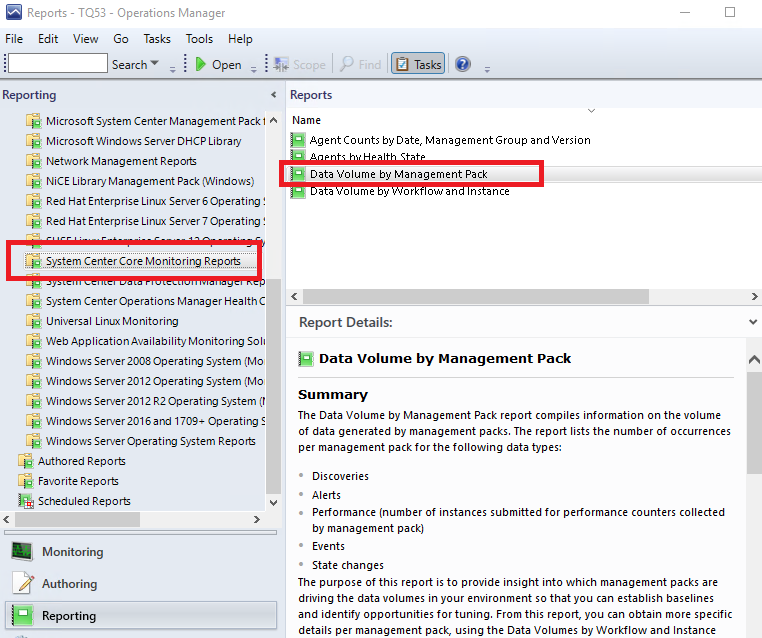Select Network Management Reports folder icon
762x638 pixels.
point(34,161)
